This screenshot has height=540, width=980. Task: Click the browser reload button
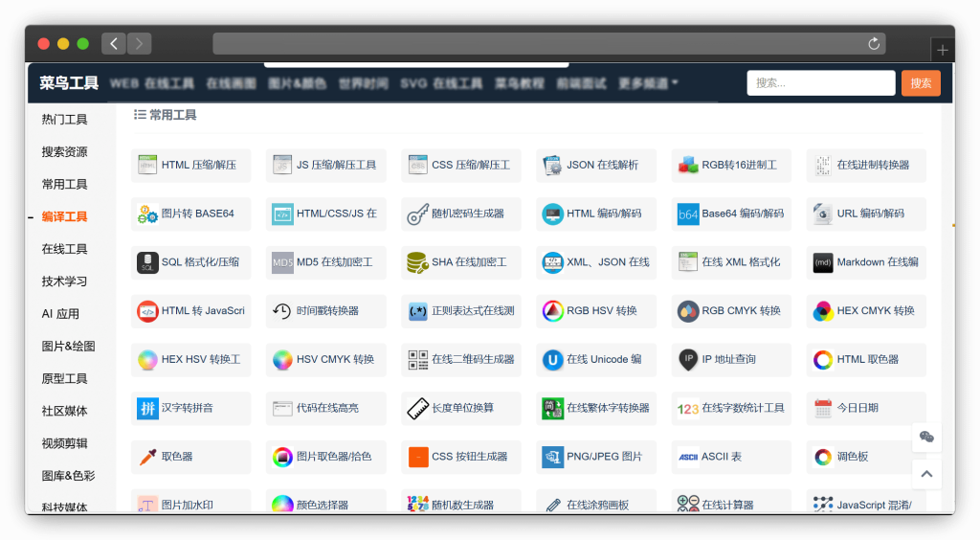click(x=873, y=44)
